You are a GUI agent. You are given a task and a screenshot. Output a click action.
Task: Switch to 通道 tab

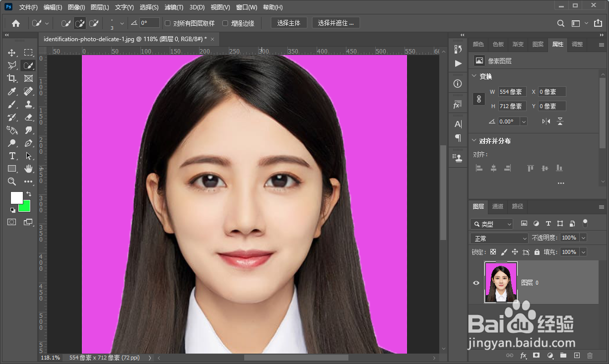point(498,206)
